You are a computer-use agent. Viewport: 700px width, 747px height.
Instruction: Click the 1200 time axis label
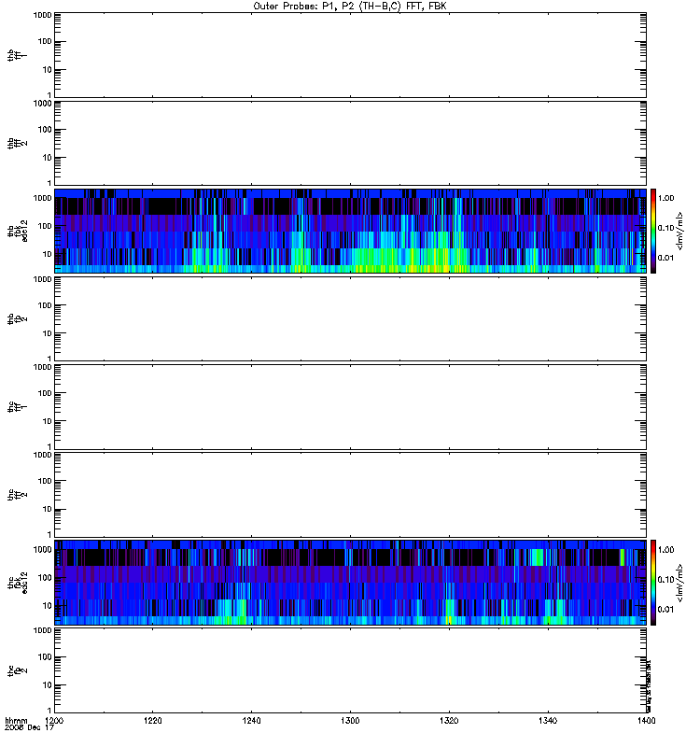pyautogui.click(x=54, y=721)
